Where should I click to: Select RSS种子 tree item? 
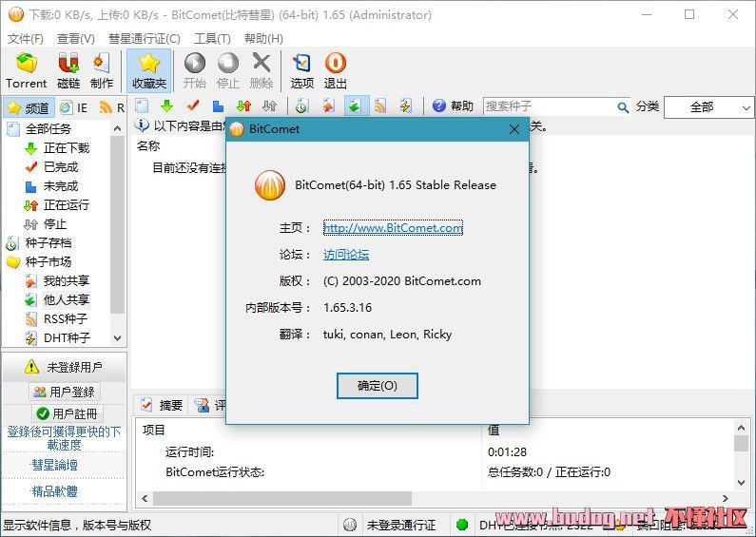[x=65, y=319]
